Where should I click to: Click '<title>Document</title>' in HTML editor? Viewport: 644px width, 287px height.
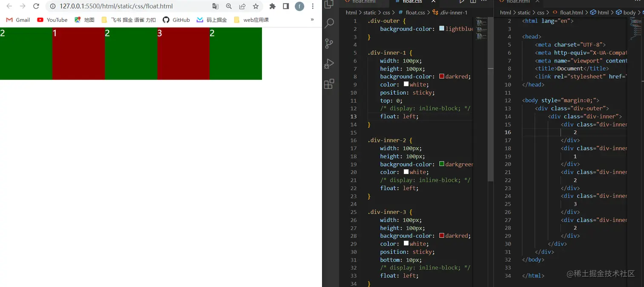pyautogui.click(x=572, y=69)
